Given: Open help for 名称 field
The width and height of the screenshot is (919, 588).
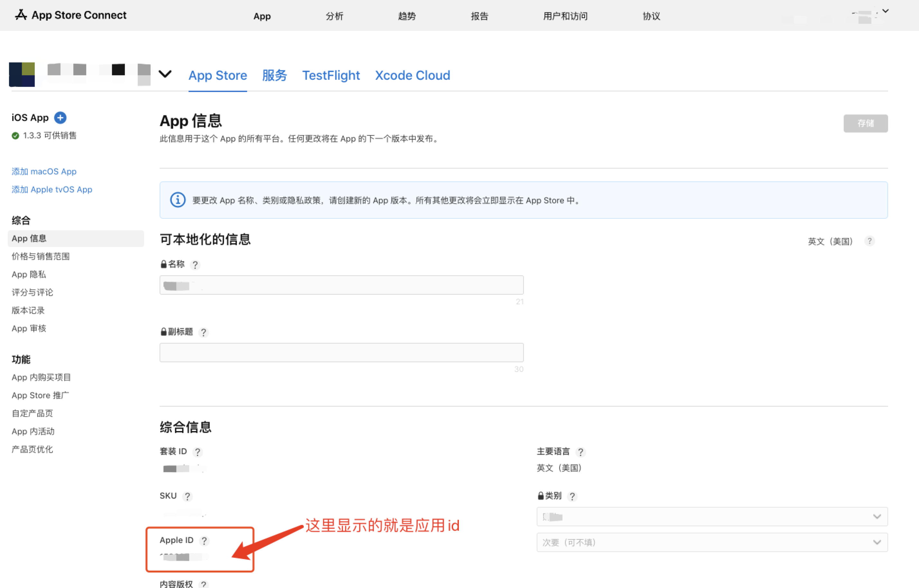Looking at the screenshot, I should [195, 265].
